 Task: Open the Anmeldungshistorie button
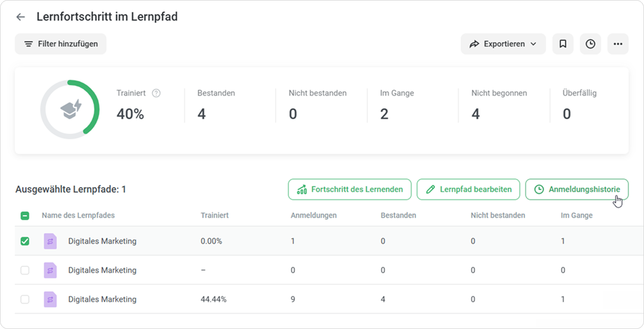(x=577, y=189)
